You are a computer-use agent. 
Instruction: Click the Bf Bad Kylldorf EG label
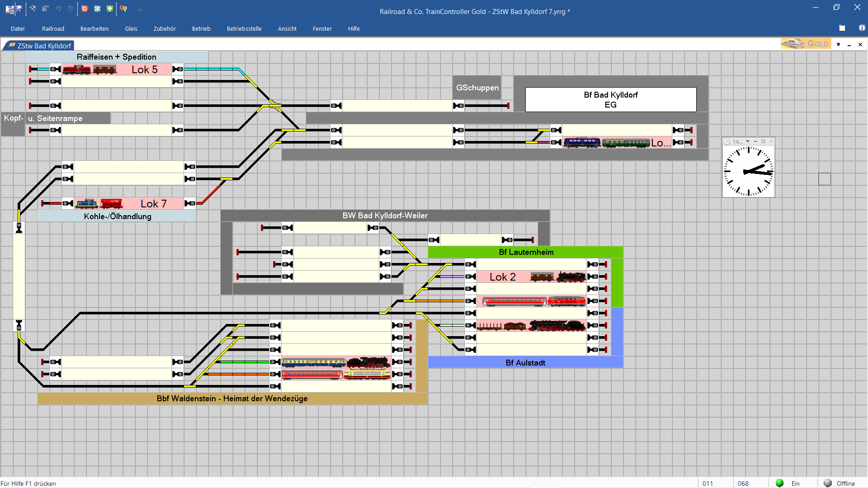[x=610, y=99]
